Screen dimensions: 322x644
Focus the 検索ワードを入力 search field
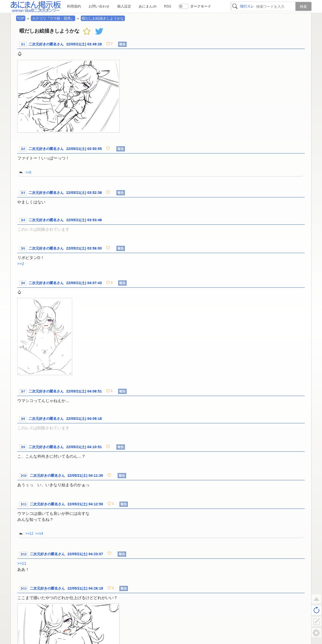[275, 7]
